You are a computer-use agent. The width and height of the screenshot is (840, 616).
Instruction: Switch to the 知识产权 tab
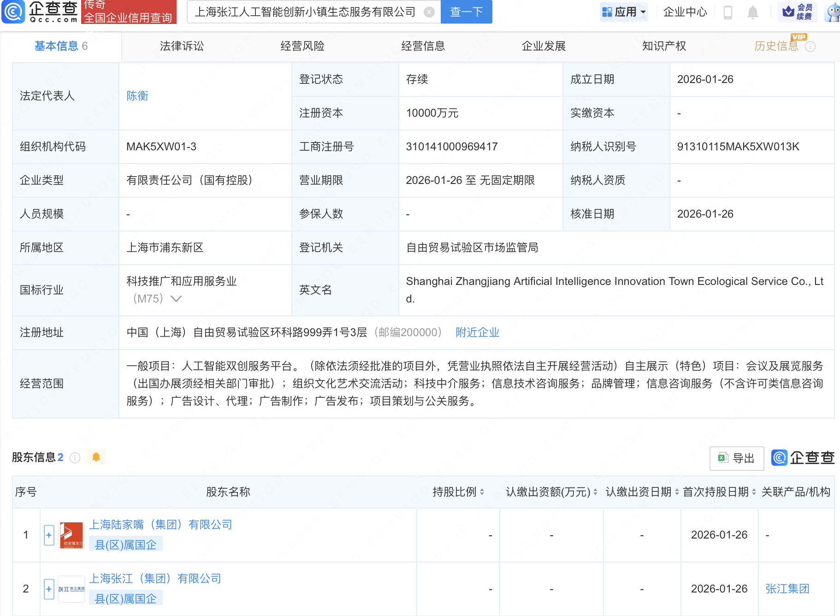[664, 46]
